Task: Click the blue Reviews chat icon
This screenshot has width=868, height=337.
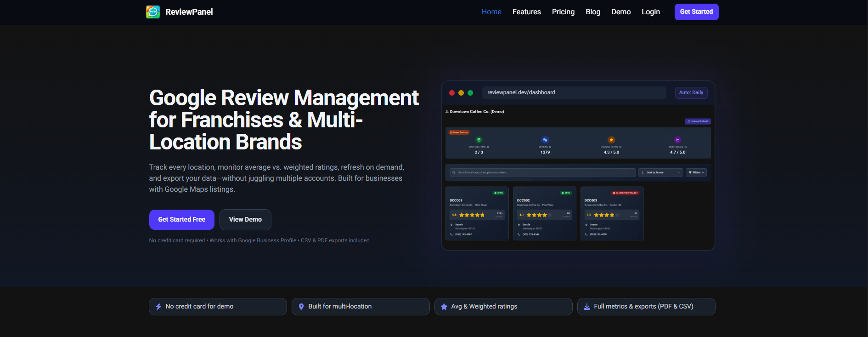Action: pyautogui.click(x=545, y=140)
